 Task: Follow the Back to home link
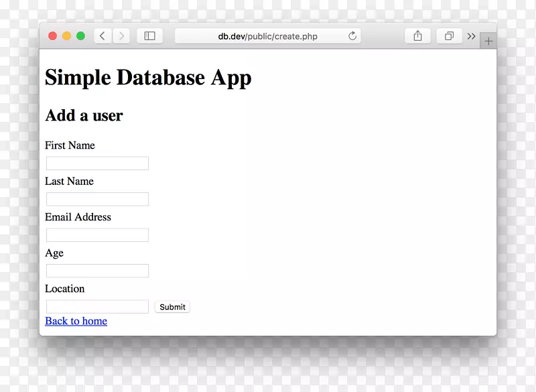point(76,321)
